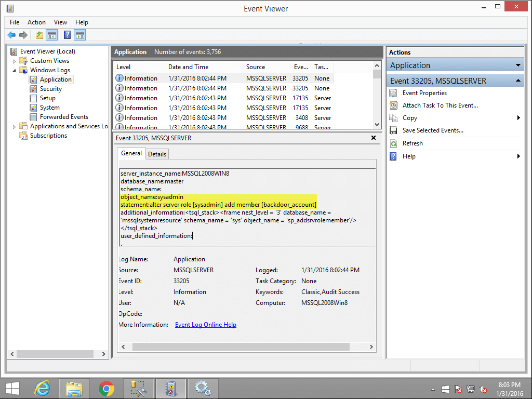The height and width of the screenshot is (399, 532).
Task: Click the Back arrow toolbar icon
Action: pos(11,35)
